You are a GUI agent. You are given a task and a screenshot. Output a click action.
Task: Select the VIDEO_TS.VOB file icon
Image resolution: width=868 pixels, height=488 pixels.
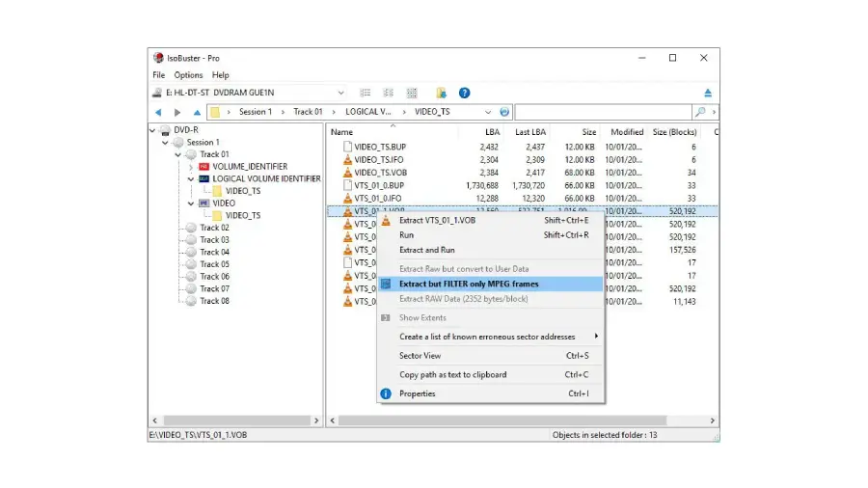(x=347, y=173)
